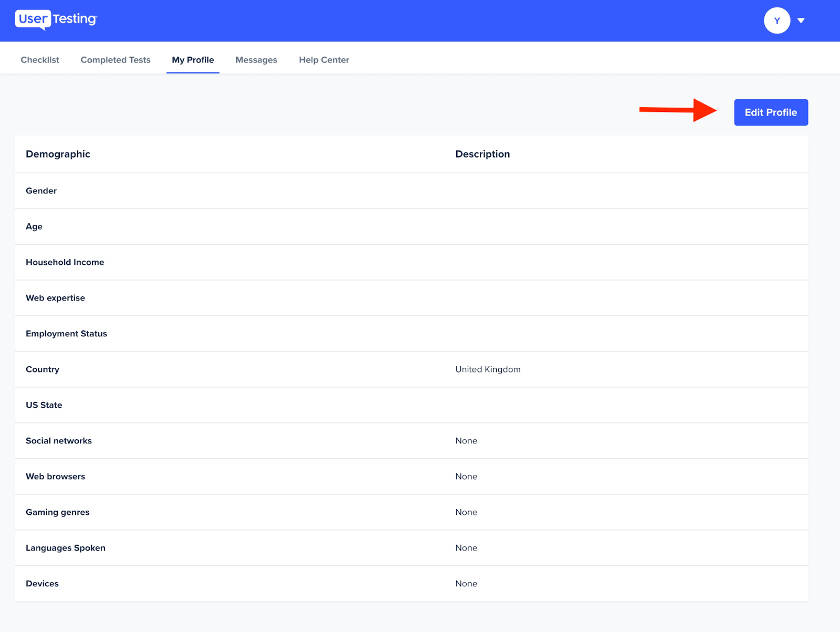The height and width of the screenshot is (632, 840).
Task: Select the United Kingdom value
Action: pos(488,369)
